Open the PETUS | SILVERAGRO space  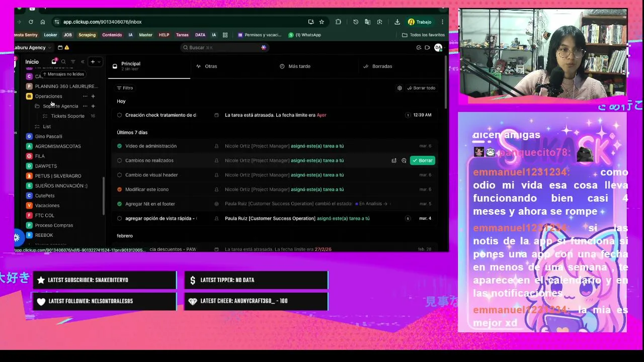pos(58,176)
